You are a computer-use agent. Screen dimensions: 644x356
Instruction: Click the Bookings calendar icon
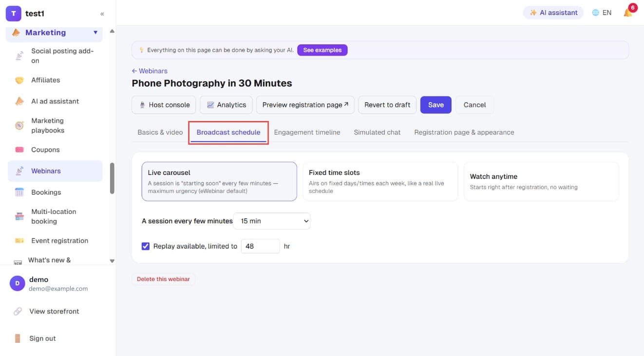click(x=19, y=192)
